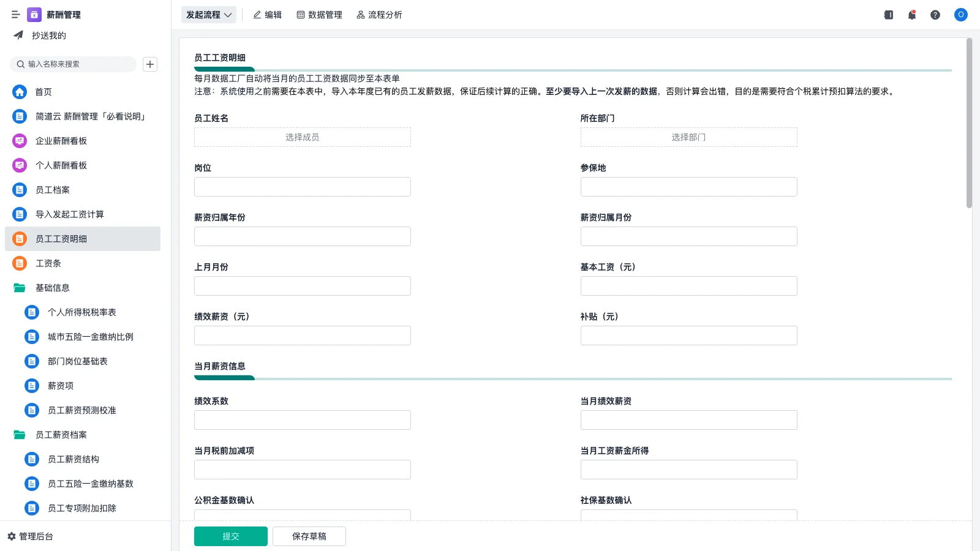Collapse the 员工薪资档案 folder
Screen dimensions: 980x551
(x=19, y=435)
